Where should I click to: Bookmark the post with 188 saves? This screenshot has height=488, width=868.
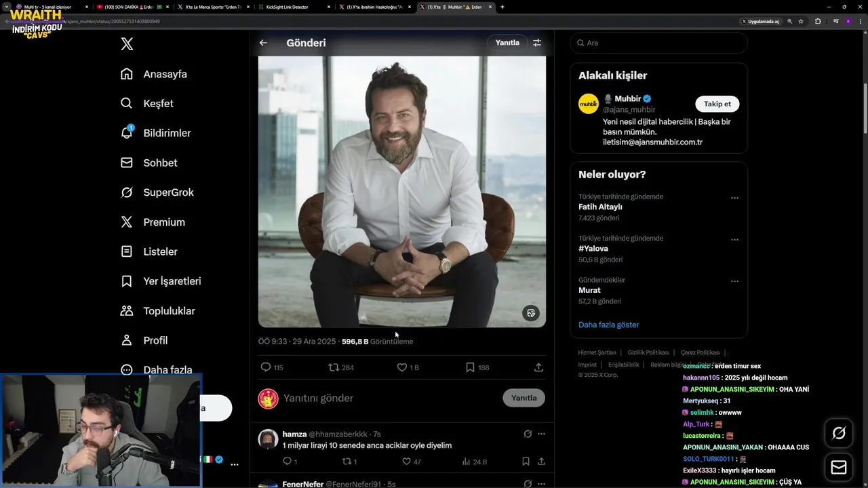coord(470,367)
